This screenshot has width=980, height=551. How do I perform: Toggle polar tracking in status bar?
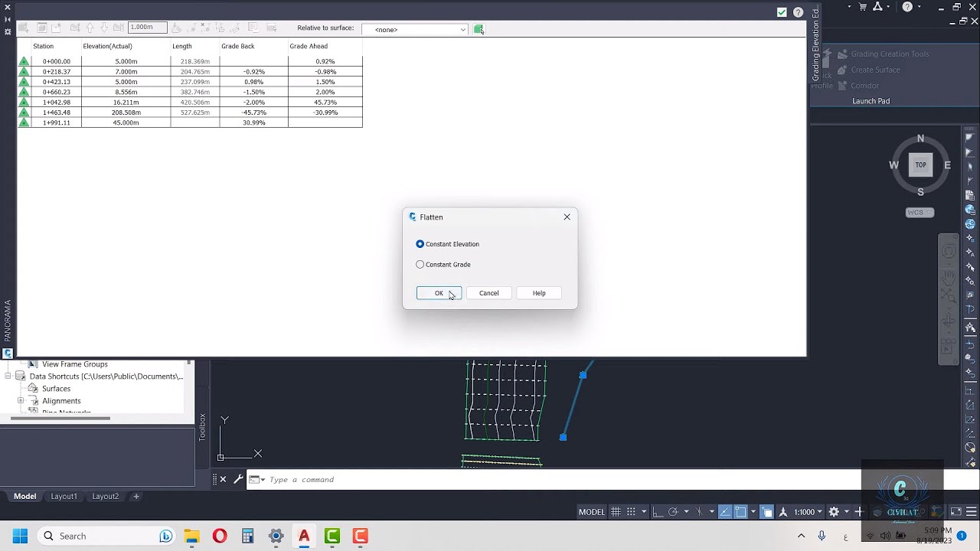tap(673, 512)
